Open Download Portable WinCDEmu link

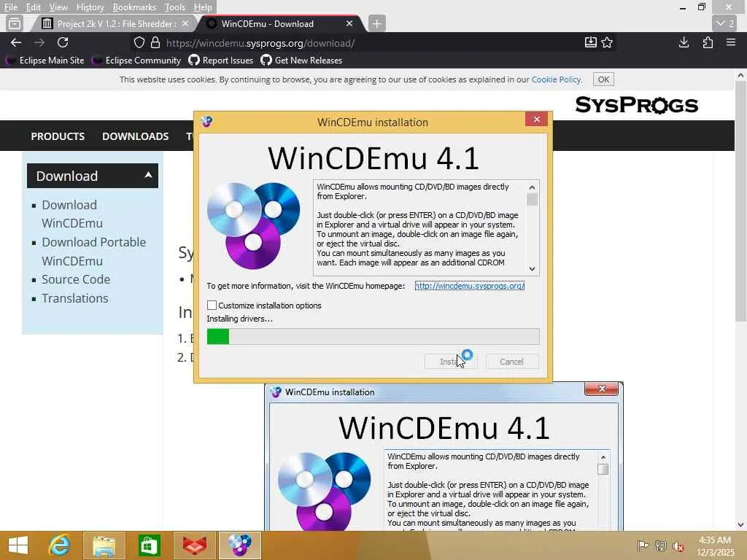pyautogui.click(x=93, y=252)
